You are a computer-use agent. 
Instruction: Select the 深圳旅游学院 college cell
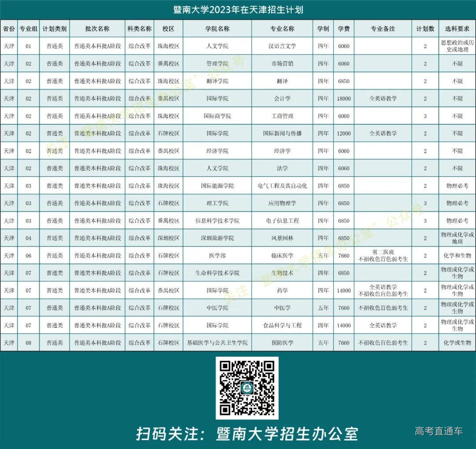[217, 238]
